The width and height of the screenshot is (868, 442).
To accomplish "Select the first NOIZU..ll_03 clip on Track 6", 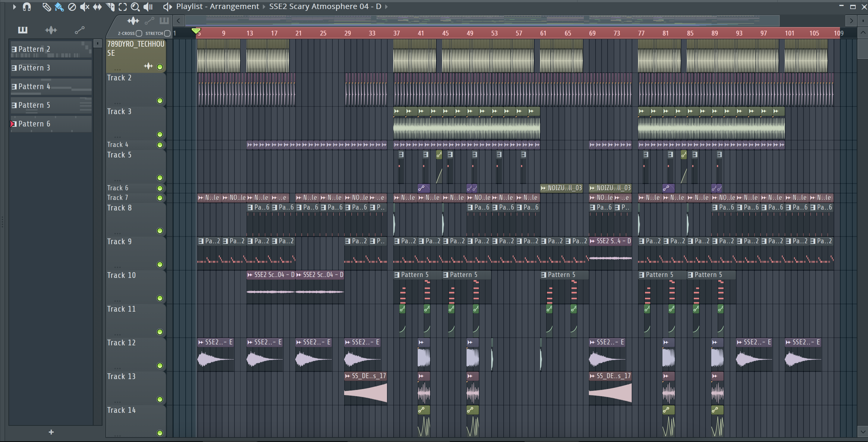I will (x=561, y=188).
